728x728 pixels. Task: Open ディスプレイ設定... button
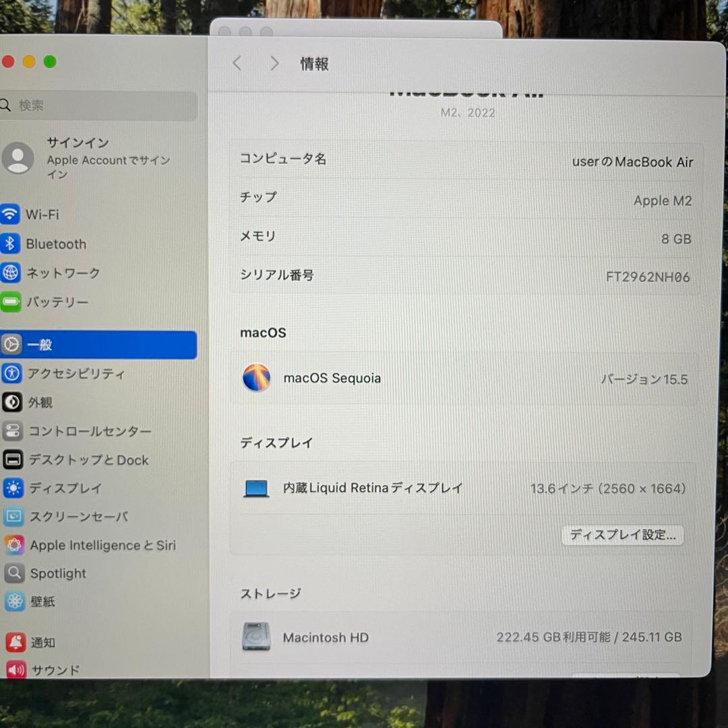[622, 535]
